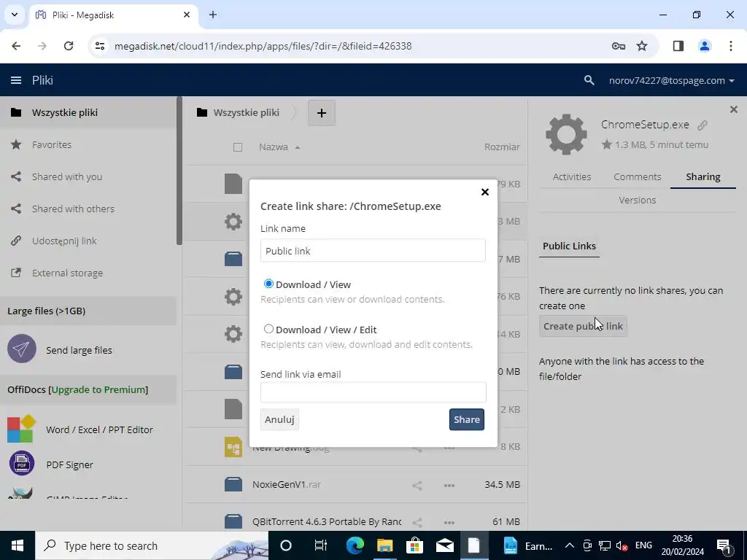
Task: Open File Explorer from the taskbar
Action: point(384,545)
